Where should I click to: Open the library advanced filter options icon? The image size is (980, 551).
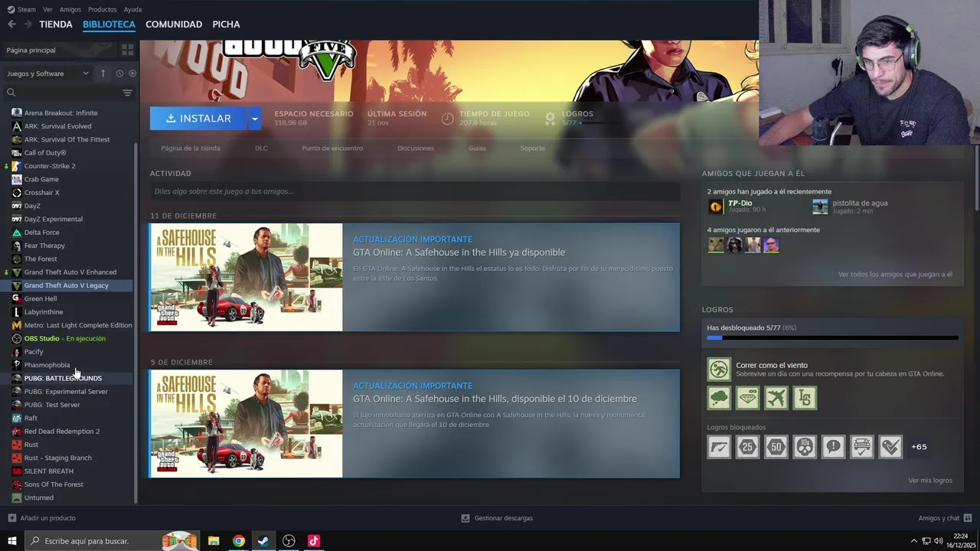point(127,93)
